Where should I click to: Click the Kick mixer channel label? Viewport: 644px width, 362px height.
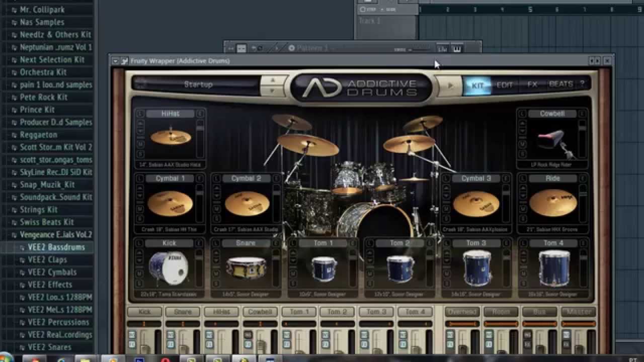[x=144, y=312]
